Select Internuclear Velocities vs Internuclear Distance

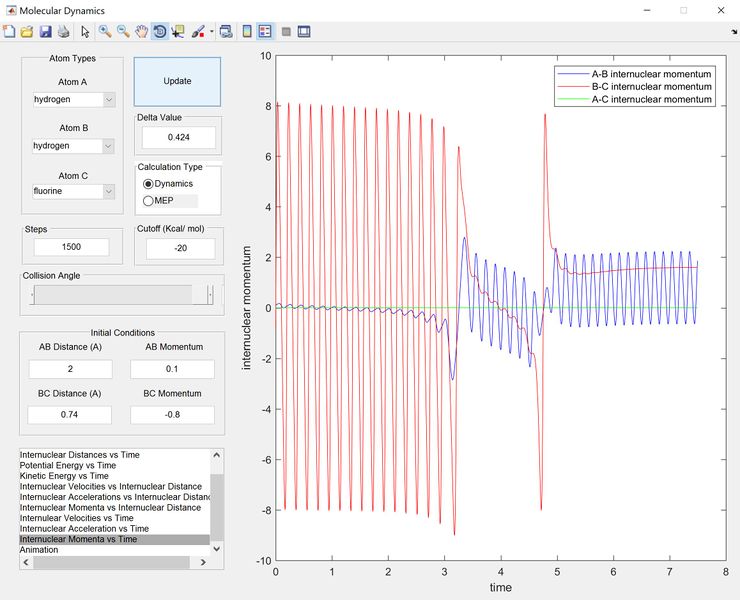click(x=114, y=487)
